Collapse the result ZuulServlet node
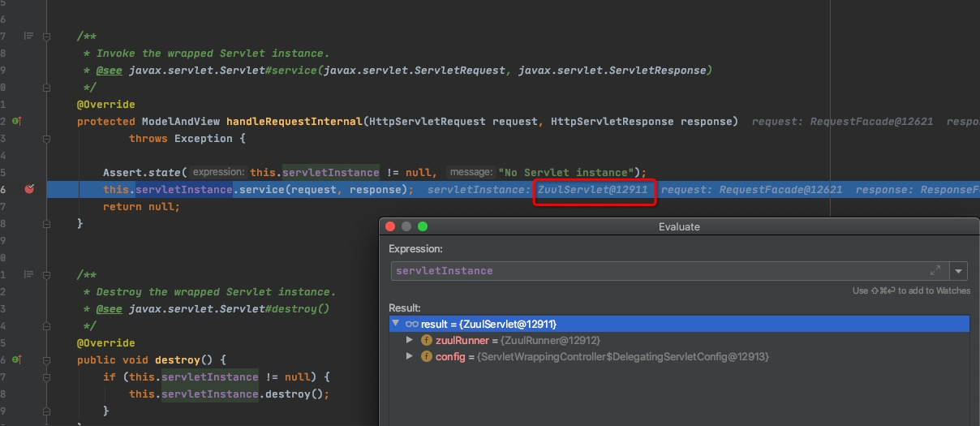 pos(396,324)
